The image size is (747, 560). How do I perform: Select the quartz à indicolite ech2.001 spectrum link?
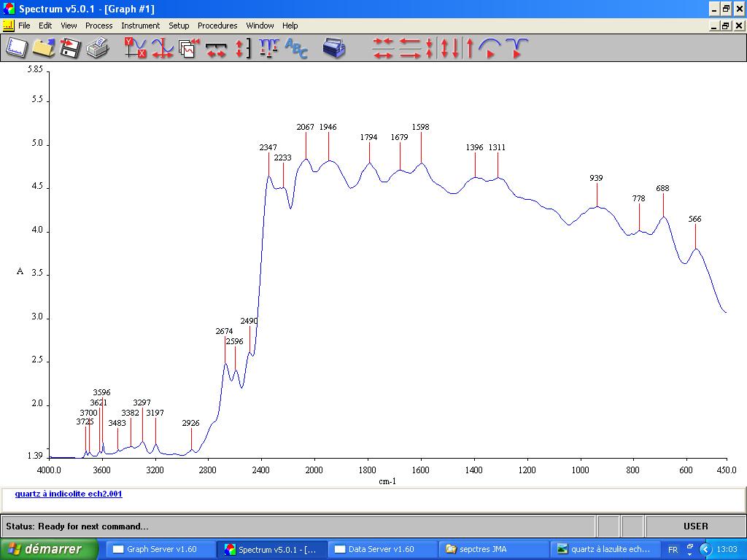pos(69,494)
